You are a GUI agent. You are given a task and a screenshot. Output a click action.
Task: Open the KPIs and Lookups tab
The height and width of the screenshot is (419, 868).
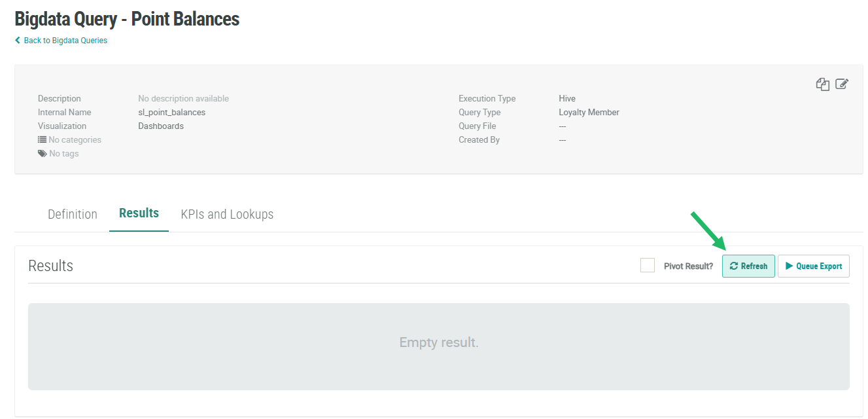pyautogui.click(x=227, y=214)
